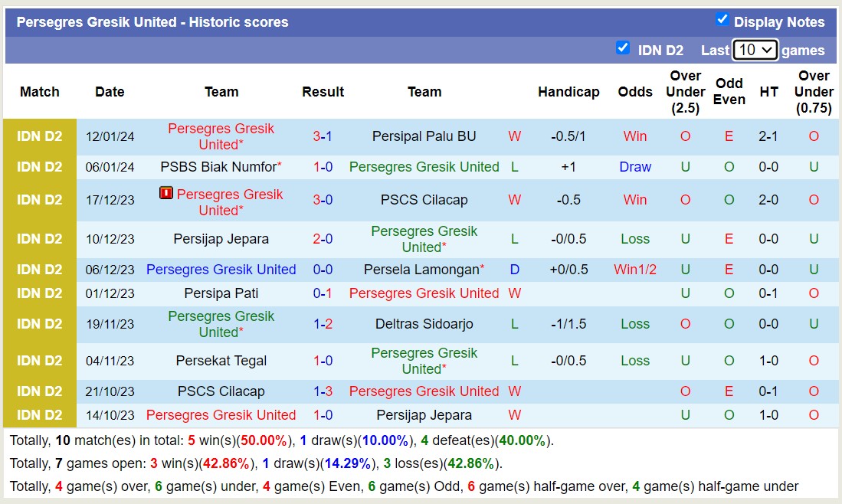Click the Draw odds on PSBS Biak Numfor row
This screenshot has height=504, width=842.
634,167
